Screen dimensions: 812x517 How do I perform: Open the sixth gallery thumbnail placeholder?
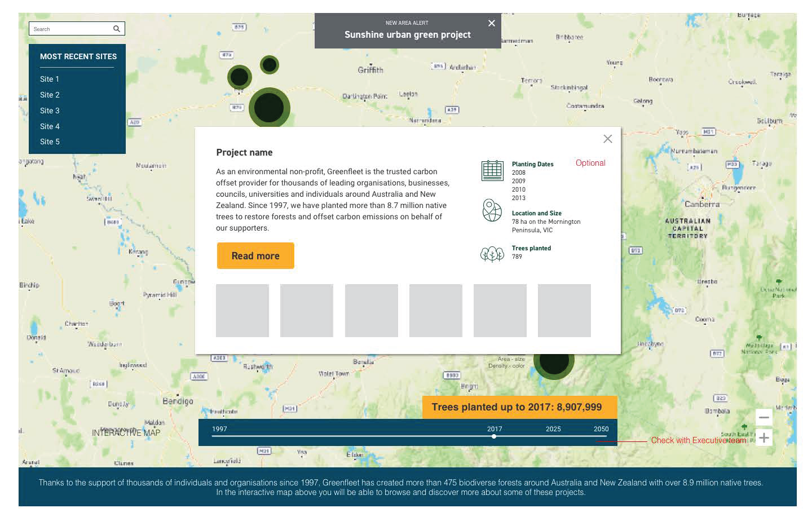click(x=564, y=311)
